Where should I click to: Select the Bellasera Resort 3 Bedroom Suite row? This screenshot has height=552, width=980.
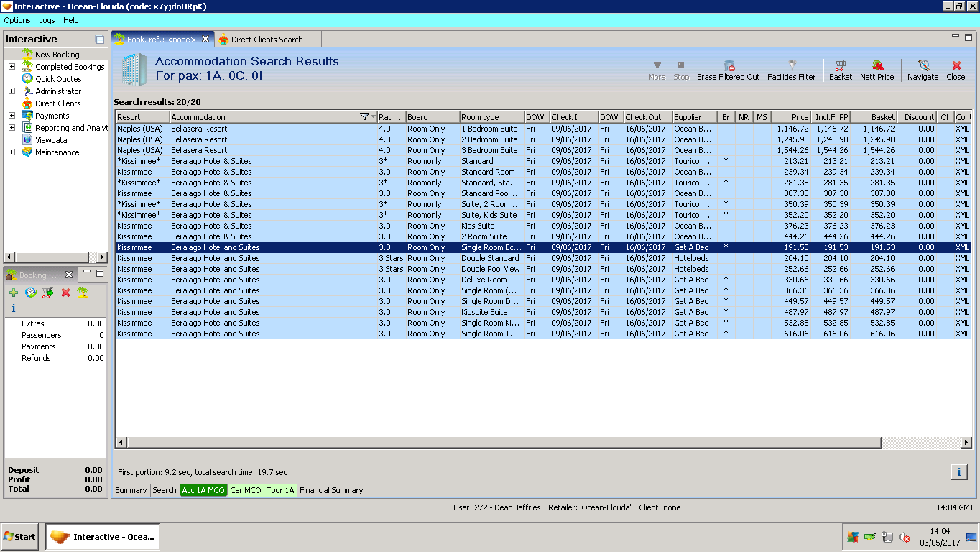click(489, 150)
